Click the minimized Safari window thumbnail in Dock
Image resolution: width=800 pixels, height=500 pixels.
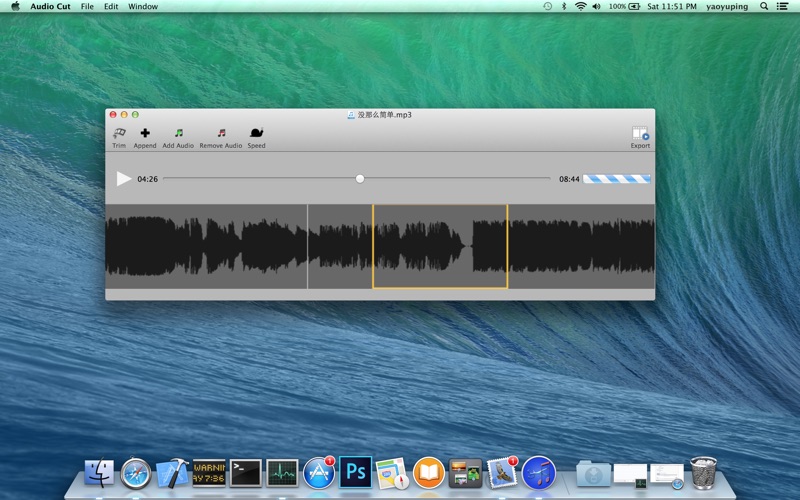pos(667,476)
